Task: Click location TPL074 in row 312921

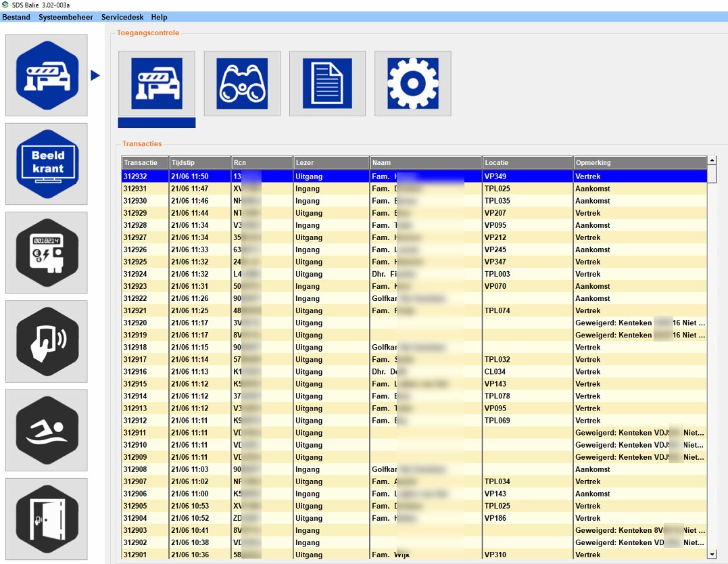Action: tap(498, 311)
